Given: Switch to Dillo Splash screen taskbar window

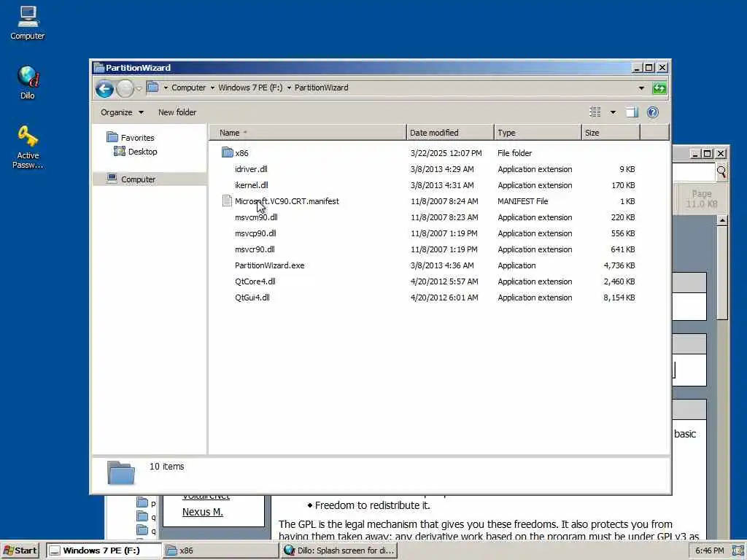Looking at the screenshot, I should [338, 551].
